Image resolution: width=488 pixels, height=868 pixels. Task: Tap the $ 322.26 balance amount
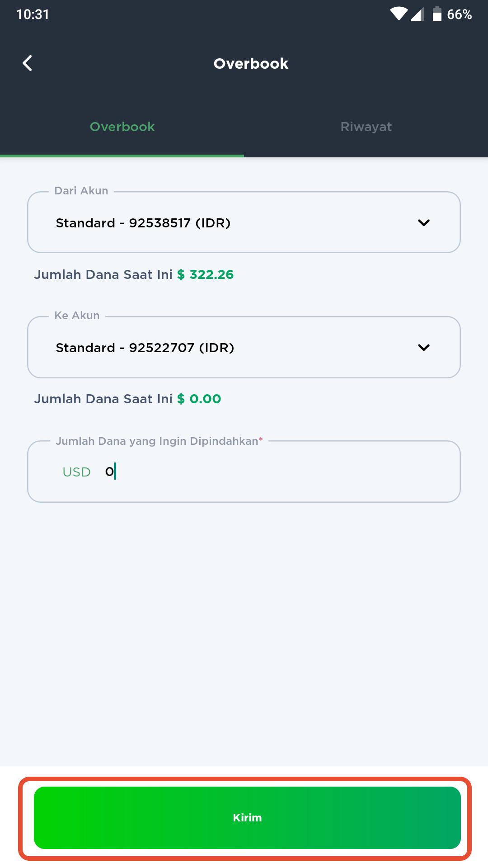(x=205, y=274)
